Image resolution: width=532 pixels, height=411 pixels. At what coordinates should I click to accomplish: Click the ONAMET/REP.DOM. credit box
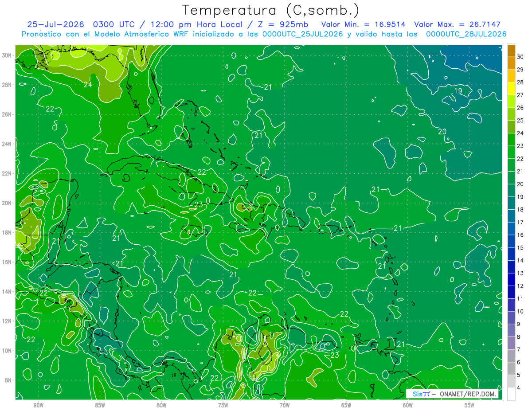[452, 394]
